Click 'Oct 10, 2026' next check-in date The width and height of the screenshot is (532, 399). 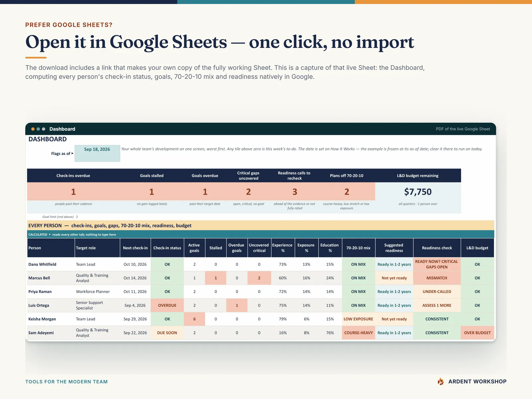pos(135,264)
